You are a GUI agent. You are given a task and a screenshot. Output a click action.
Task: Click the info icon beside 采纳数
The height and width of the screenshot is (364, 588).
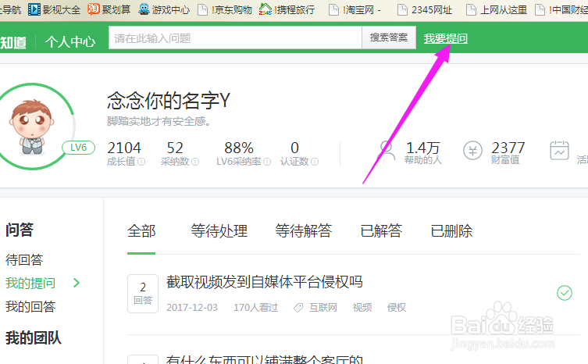coord(195,162)
